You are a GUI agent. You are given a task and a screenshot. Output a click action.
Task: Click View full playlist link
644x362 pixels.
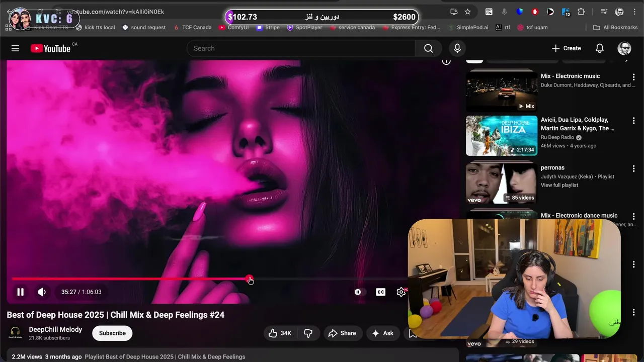(559, 185)
